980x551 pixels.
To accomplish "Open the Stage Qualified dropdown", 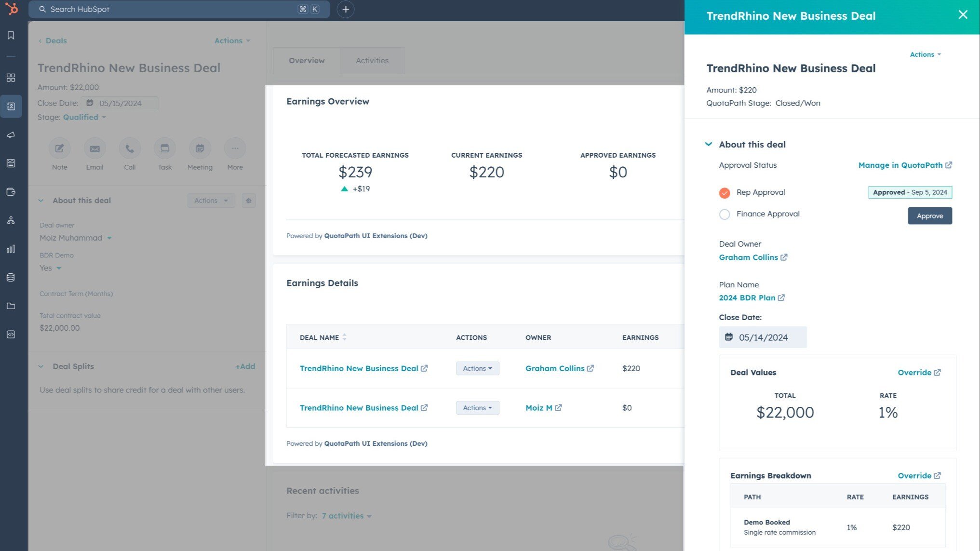I will point(84,117).
